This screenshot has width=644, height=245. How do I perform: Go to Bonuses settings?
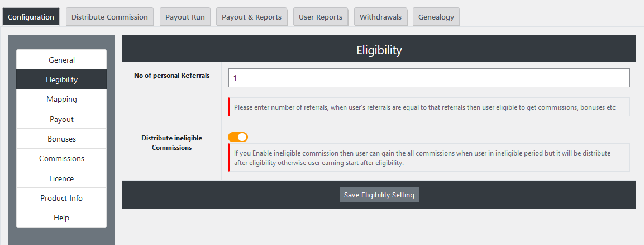[61, 139]
